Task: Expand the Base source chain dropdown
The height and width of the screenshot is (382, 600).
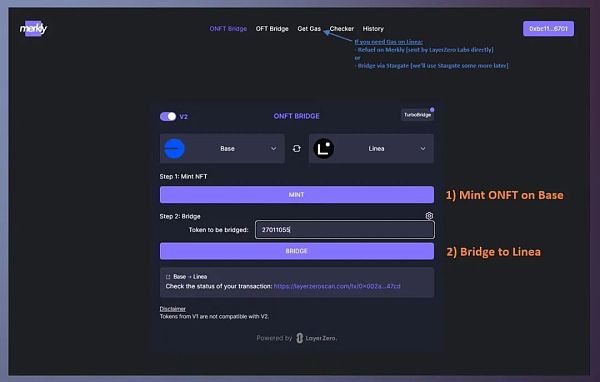Action: [222, 149]
